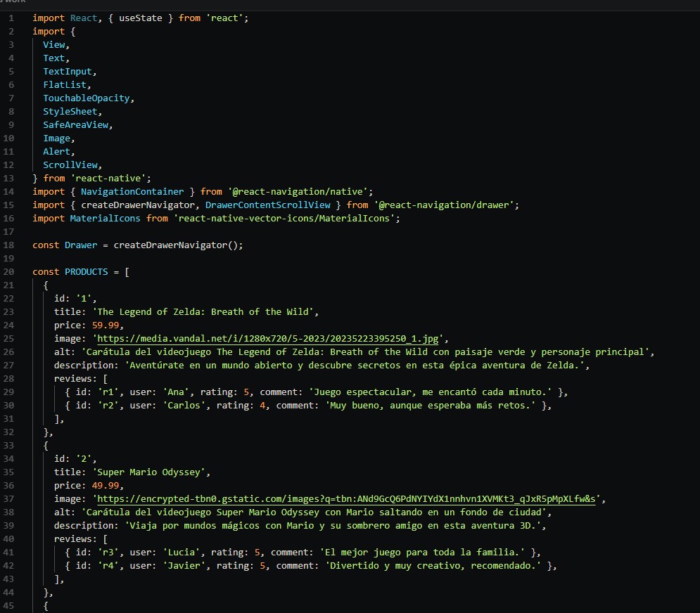The width and height of the screenshot is (700, 613).
Task: Click the 'SafeAreaView' import entry
Action: [75, 125]
